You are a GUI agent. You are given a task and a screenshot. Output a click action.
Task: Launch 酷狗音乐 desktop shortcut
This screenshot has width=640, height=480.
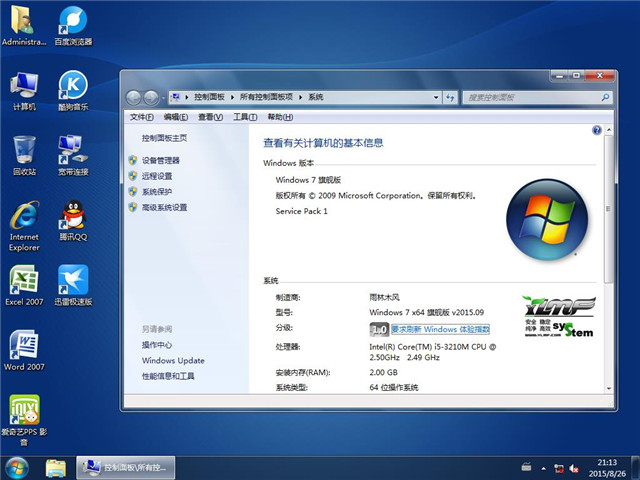[x=73, y=91]
